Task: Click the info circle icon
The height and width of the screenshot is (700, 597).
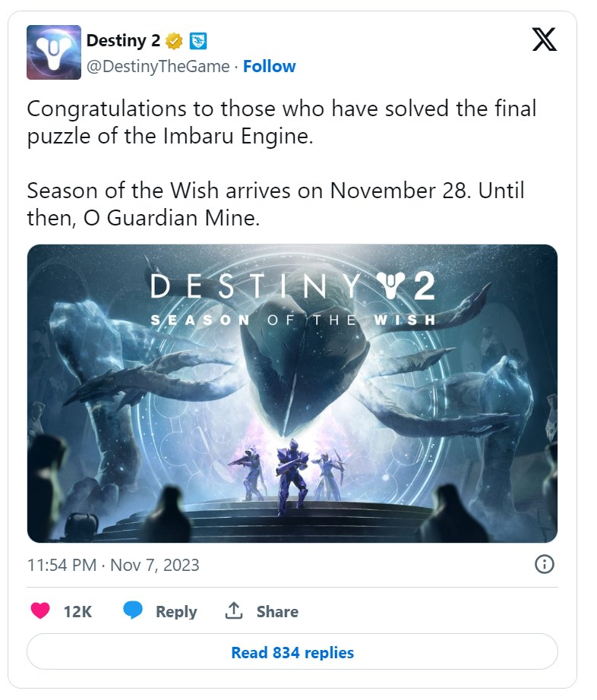Action: (545, 564)
